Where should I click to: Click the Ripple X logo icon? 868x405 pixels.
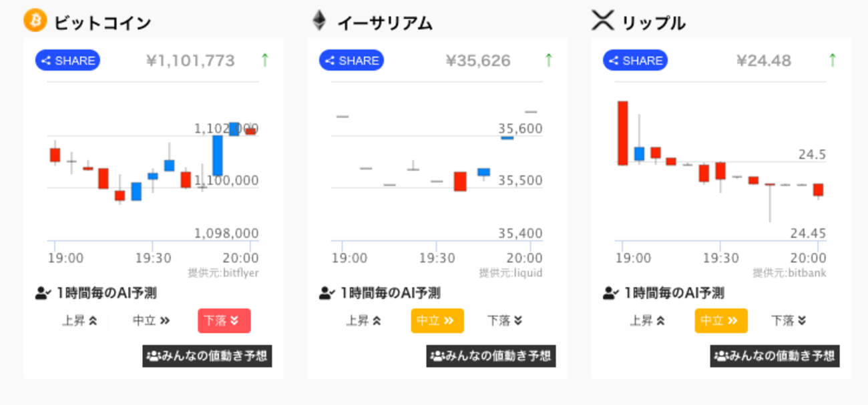click(603, 21)
